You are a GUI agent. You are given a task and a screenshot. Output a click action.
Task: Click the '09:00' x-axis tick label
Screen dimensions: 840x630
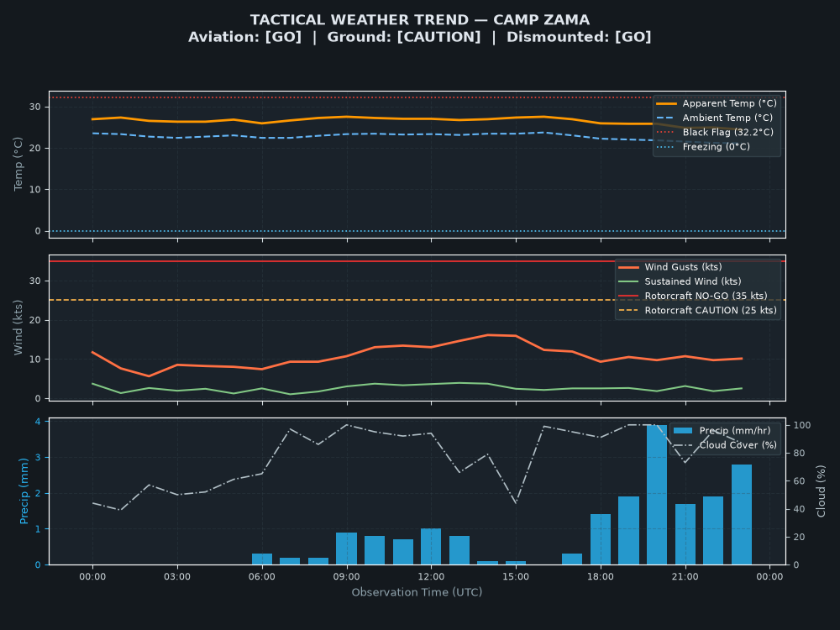346,576
